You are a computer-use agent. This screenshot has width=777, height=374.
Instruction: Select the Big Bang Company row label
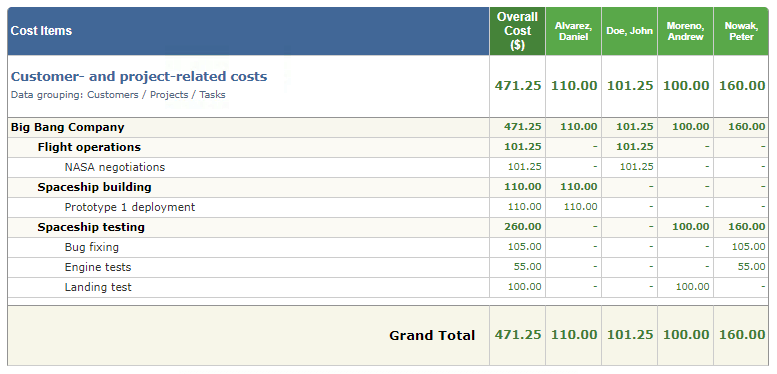tap(67, 127)
